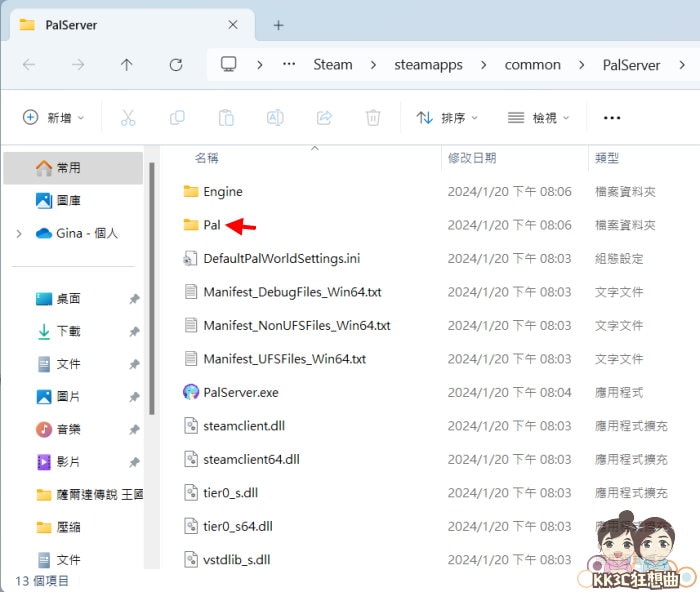Open the See more options menu

(612, 118)
